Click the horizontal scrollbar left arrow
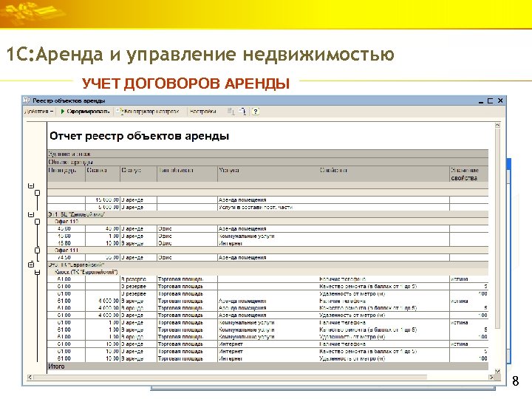Screen dimensions: 532x399 click(x=30, y=377)
